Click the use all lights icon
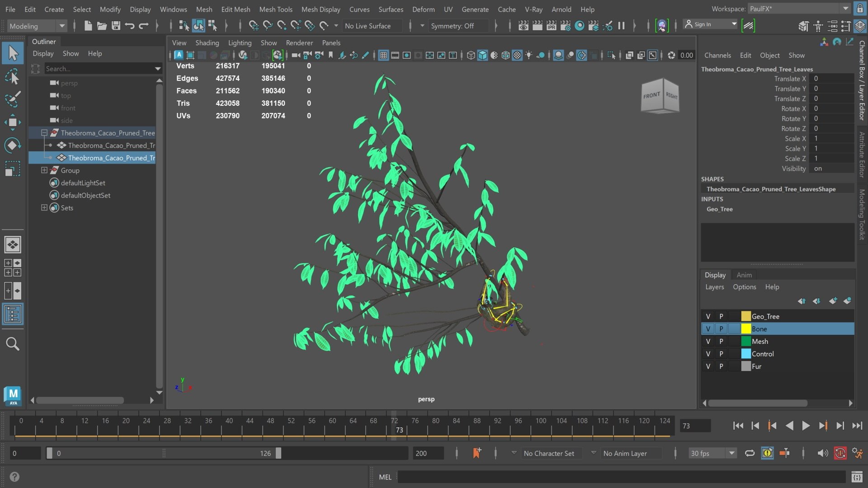 point(528,55)
